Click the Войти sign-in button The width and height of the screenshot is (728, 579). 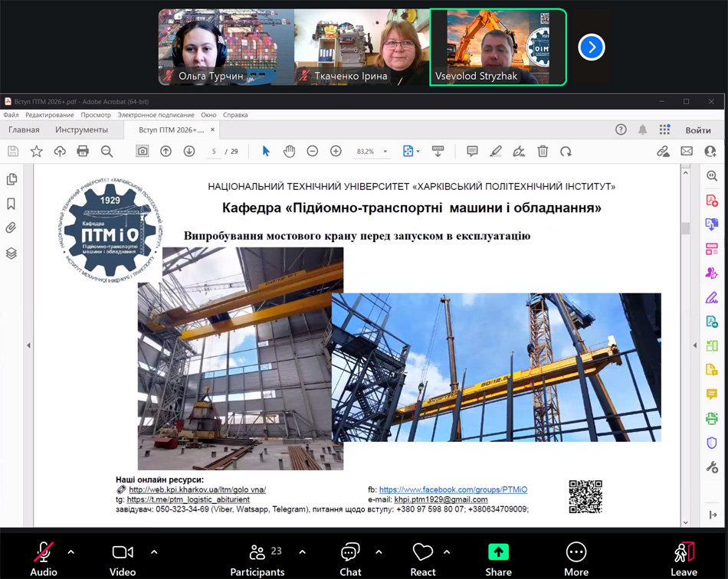[x=698, y=130]
